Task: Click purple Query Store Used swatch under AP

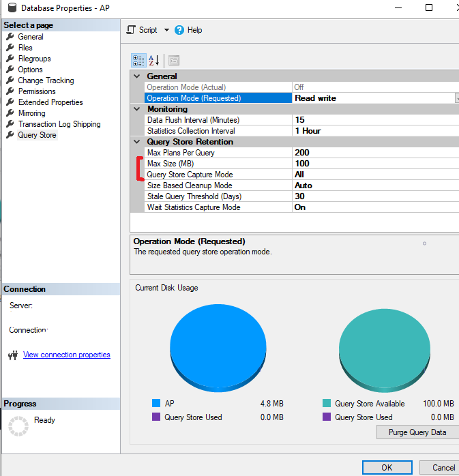Action: [x=156, y=417]
